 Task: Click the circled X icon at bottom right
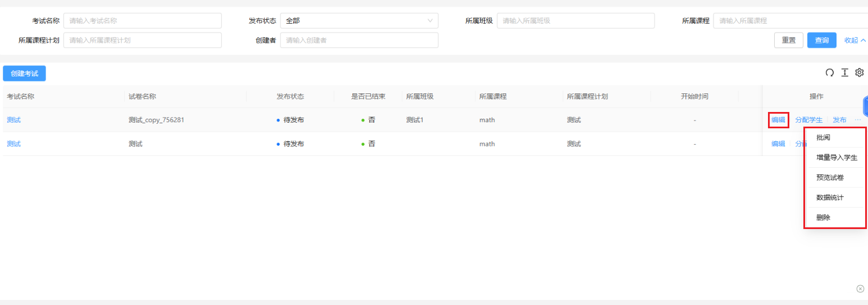click(x=860, y=289)
